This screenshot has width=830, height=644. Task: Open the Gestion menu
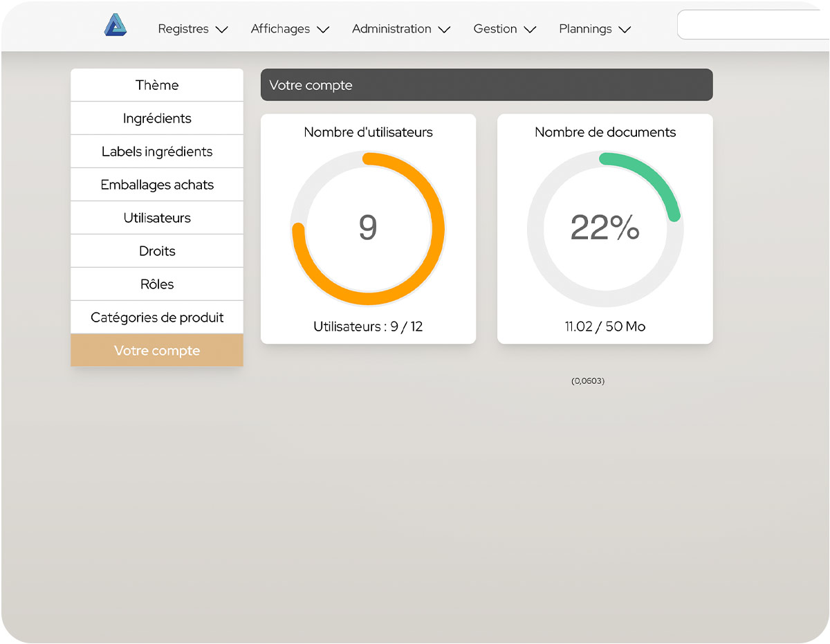[x=504, y=29]
